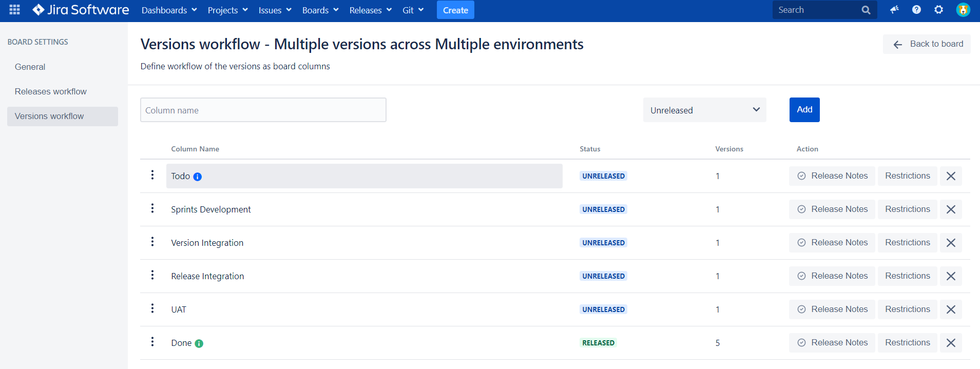The image size is (980, 369).
Task: Open Restrictions for Sprints Development row
Action: click(908, 209)
